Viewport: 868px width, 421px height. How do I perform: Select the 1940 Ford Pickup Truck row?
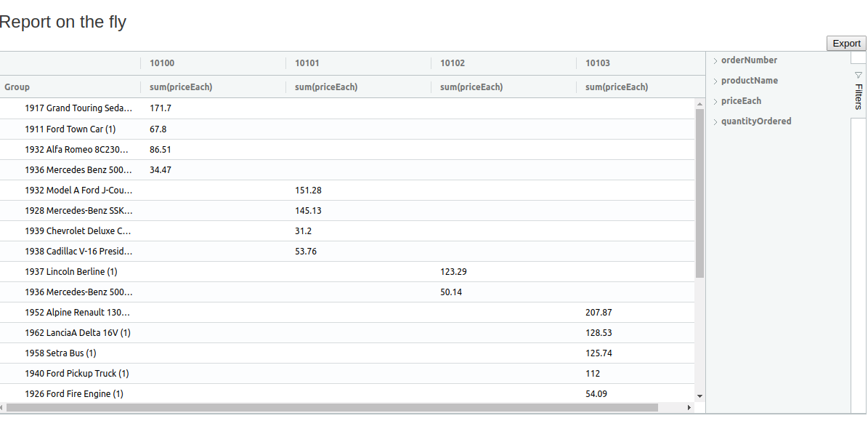347,374
